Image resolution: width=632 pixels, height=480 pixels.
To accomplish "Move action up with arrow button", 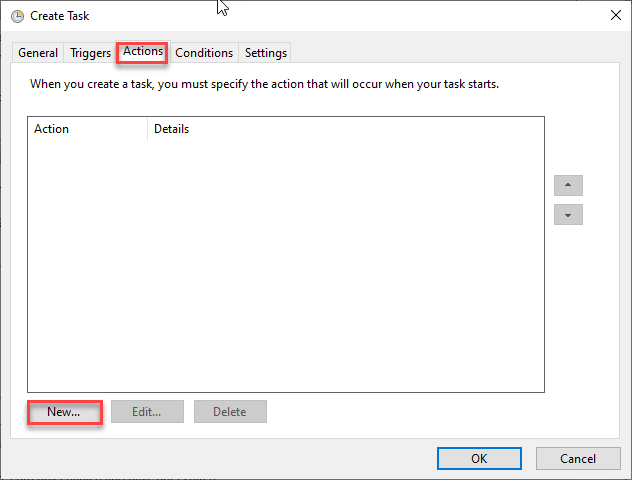I will [568, 185].
